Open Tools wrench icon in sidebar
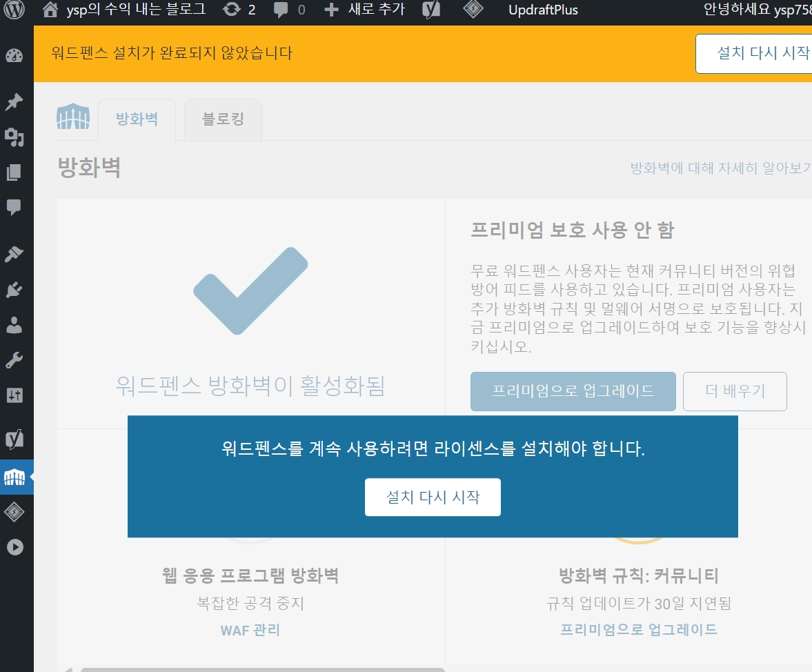This screenshot has height=672, width=812. click(14, 360)
